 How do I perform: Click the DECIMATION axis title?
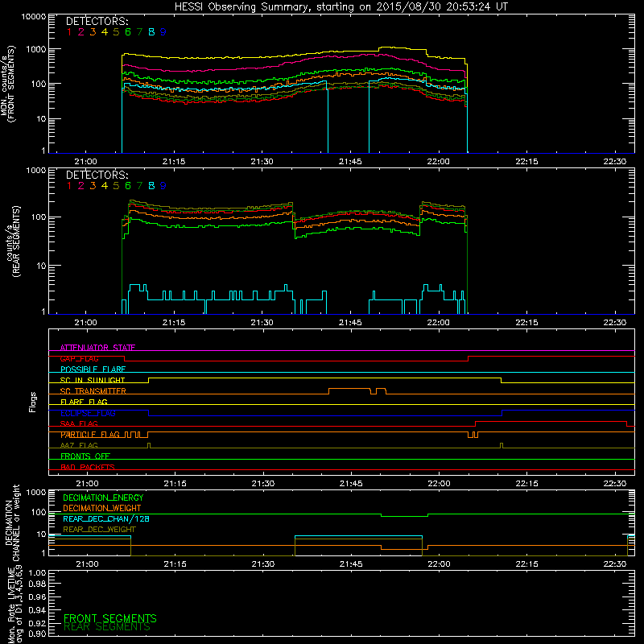tap(12, 522)
